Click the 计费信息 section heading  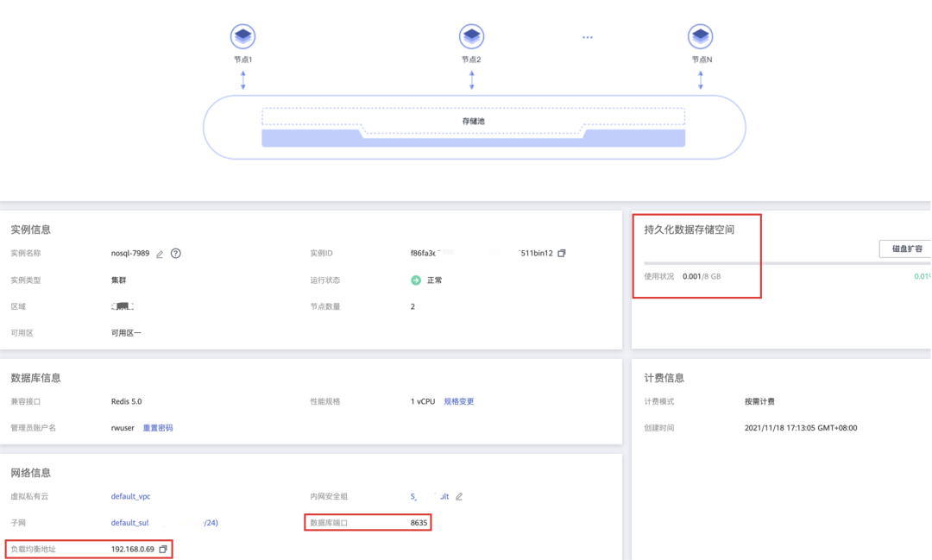[664, 378]
